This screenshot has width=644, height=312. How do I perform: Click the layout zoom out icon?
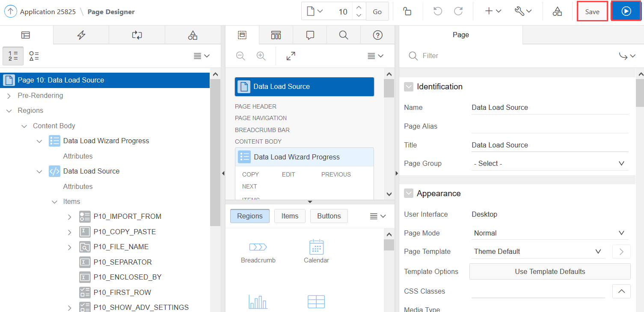pyautogui.click(x=240, y=56)
